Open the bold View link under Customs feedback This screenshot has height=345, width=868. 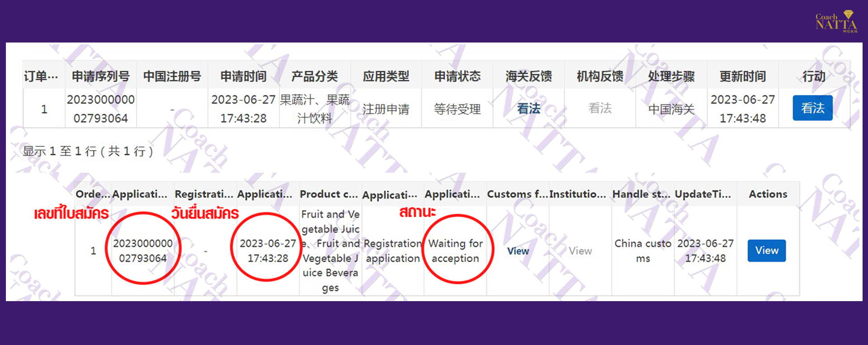pos(518,251)
